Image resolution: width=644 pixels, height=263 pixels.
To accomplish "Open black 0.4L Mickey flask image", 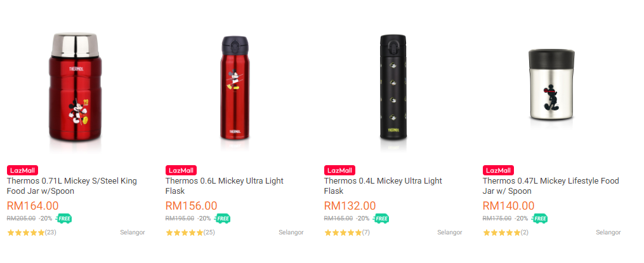I will coord(393,88).
